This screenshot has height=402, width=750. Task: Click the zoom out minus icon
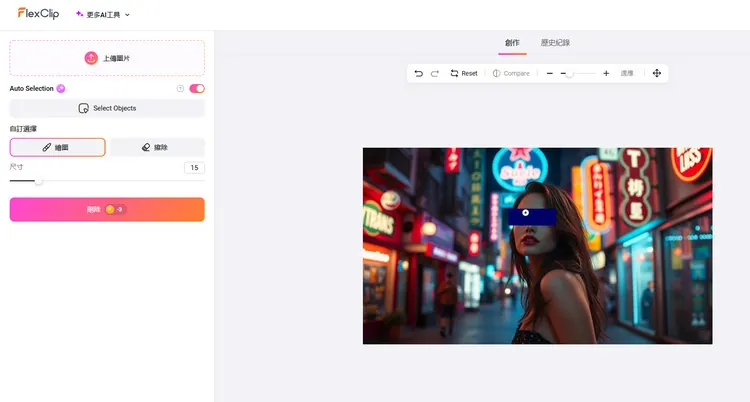[x=550, y=73]
